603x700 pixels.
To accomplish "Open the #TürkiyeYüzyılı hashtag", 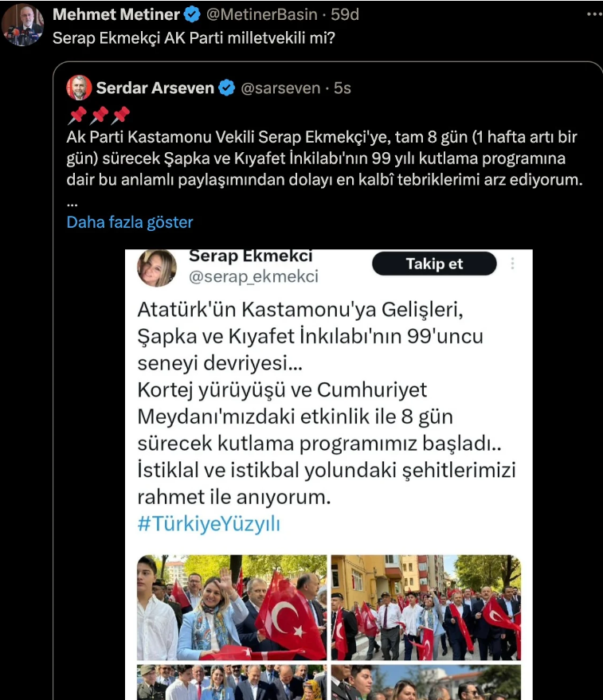I will click(x=209, y=523).
